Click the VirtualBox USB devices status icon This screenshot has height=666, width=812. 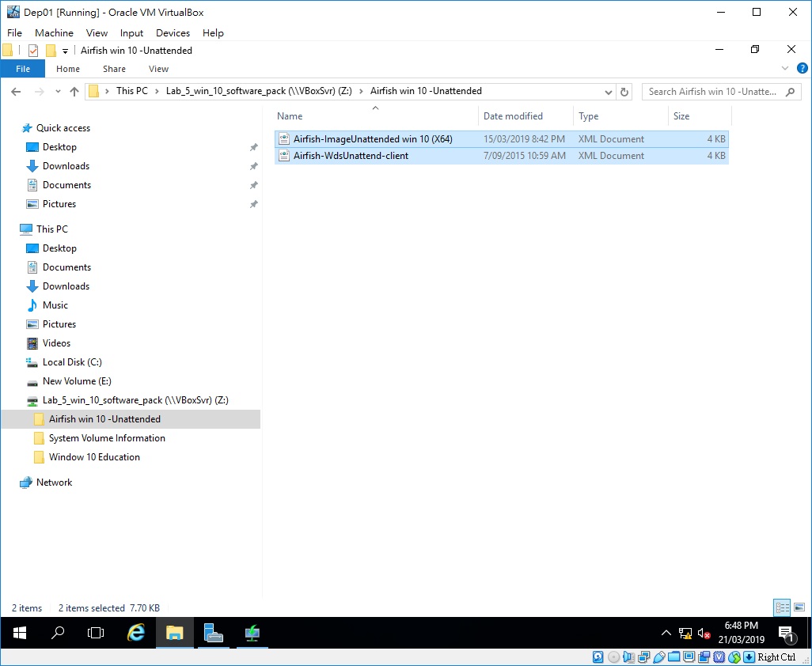pyautogui.click(x=658, y=657)
